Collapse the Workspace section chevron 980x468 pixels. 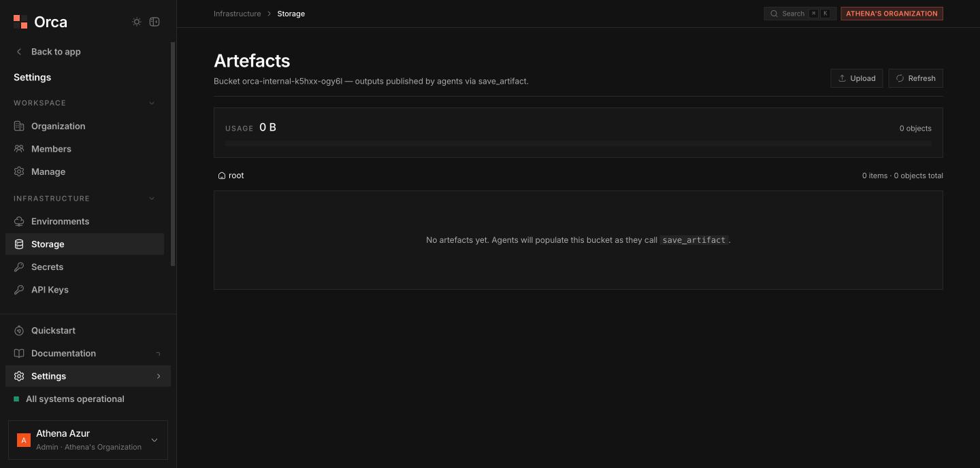coord(152,103)
